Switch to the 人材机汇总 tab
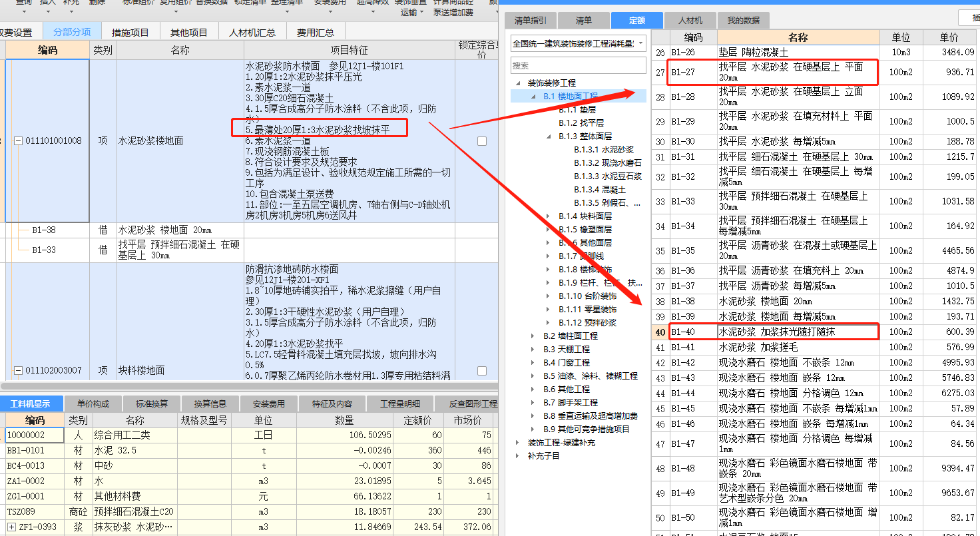 [x=252, y=32]
